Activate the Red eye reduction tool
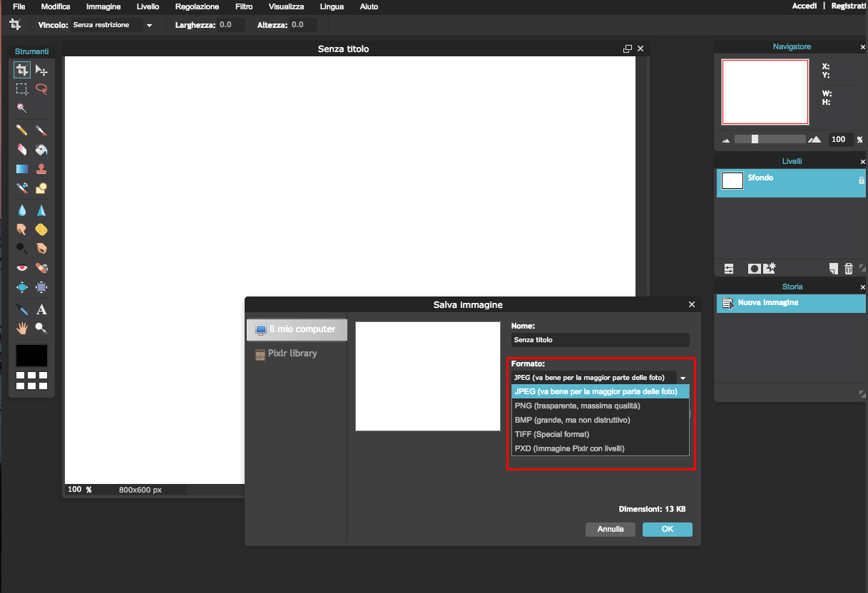Image resolution: width=868 pixels, height=593 pixels. (x=21, y=267)
